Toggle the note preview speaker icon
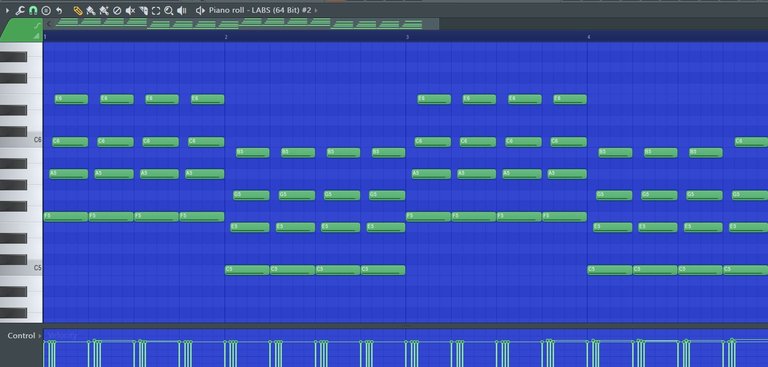The height and width of the screenshot is (367, 768). click(x=200, y=10)
